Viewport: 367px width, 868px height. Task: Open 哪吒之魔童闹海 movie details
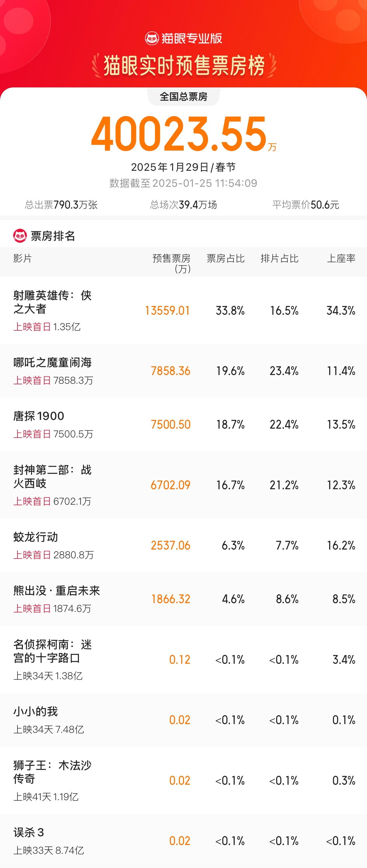pyautogui.click(x=52, y=362)
